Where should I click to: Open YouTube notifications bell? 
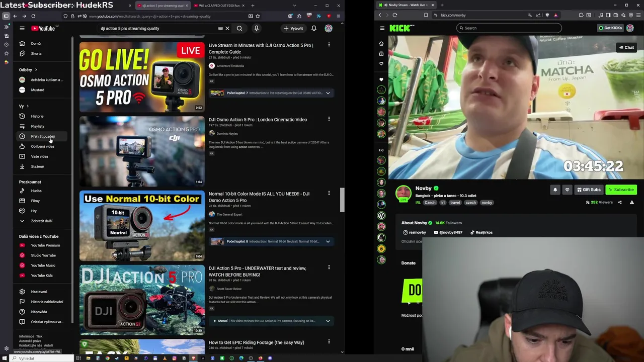(x=314, y=29)
